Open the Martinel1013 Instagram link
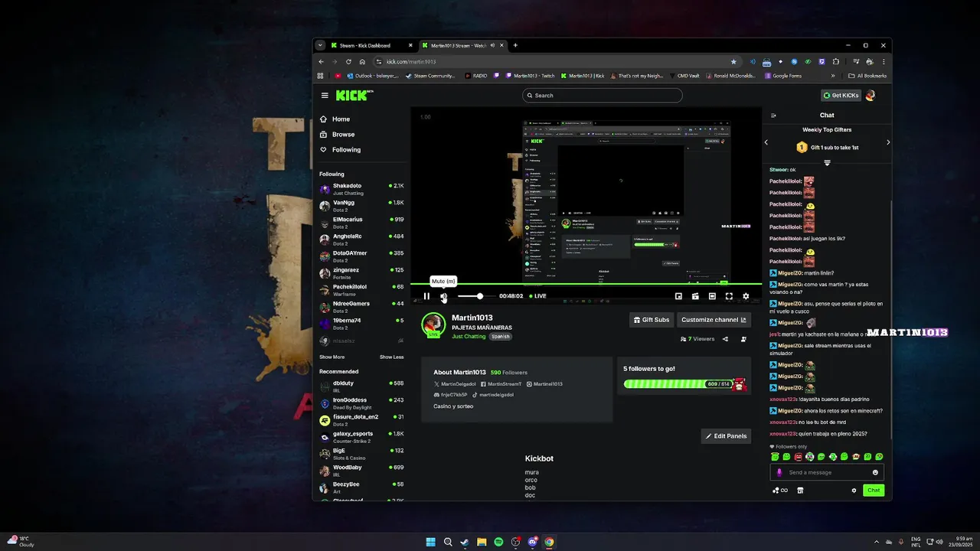The width and height of the screenshot is (980, 551). click(x=544, y=384)
